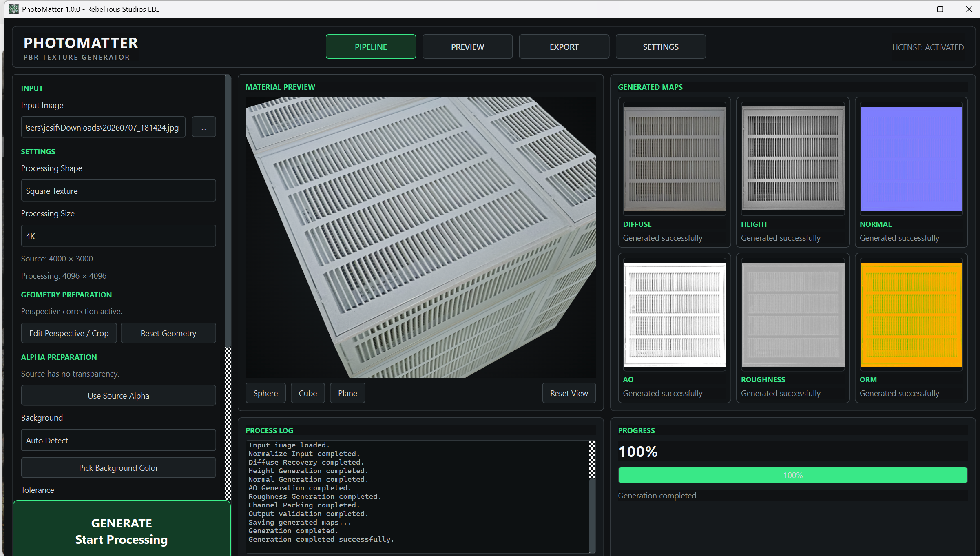Minimize the PhotoMatter window
The height and width of the screenshot is (556, 980).
click(x=912, y=9)
